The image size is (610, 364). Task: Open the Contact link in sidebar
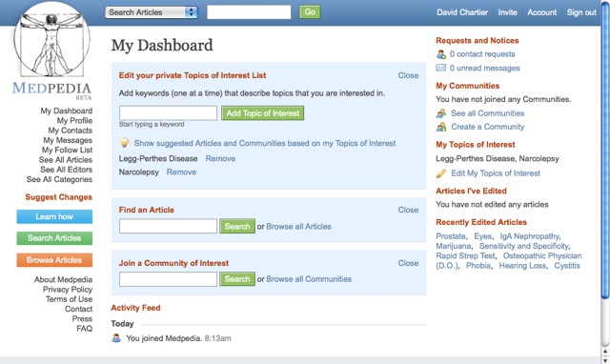point(79,309)
